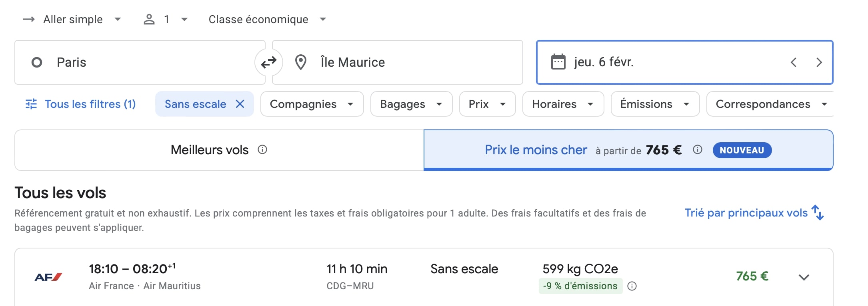868x306 pixels.
Task: Go to the previous date
Action: point(794,62)
